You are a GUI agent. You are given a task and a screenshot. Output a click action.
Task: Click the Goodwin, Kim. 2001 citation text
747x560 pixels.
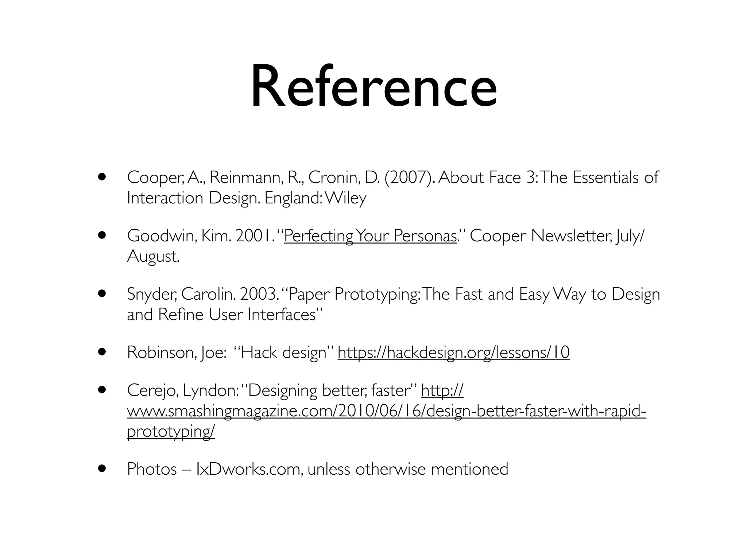tap(386, 246)
